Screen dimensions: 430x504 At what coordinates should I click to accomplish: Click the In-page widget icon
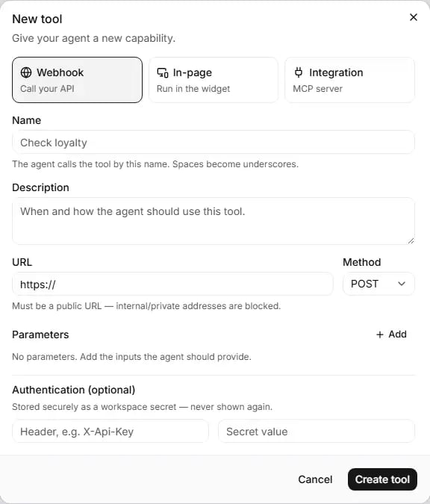coord(162,72)
